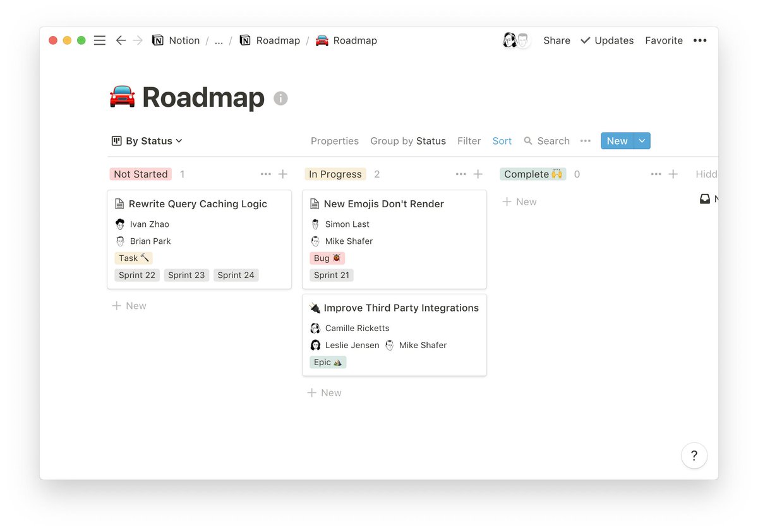Image resolution: width=758 pixels, height=532 pixels.
Task: Open the Not Started column options menu
Action: coord(265,174)
